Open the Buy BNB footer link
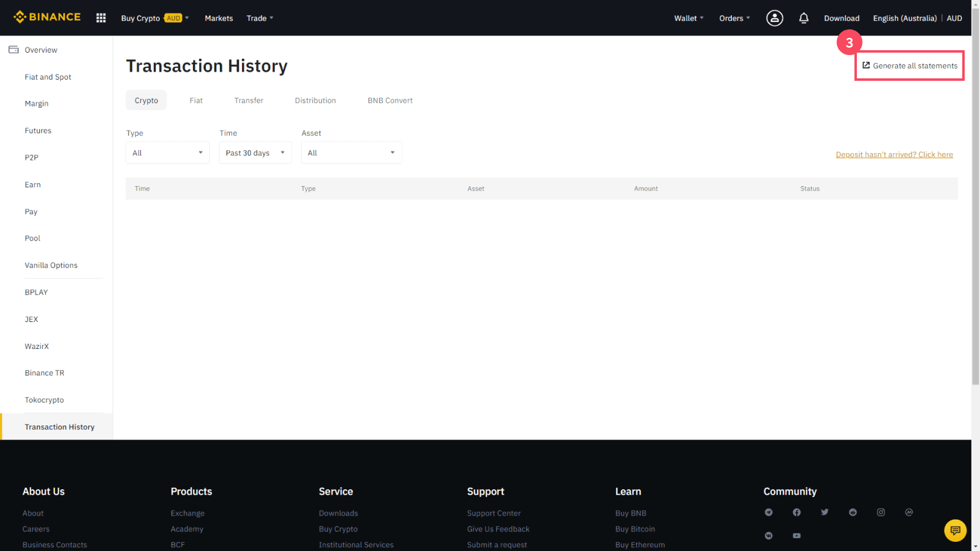The image size is (980, 551). point(631,513)
